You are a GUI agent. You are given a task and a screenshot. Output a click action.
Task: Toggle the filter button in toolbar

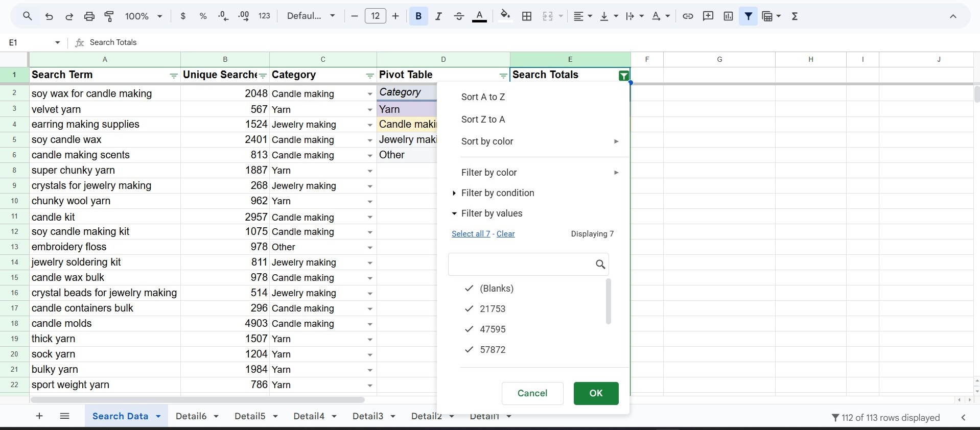click(x=749, y=16)
